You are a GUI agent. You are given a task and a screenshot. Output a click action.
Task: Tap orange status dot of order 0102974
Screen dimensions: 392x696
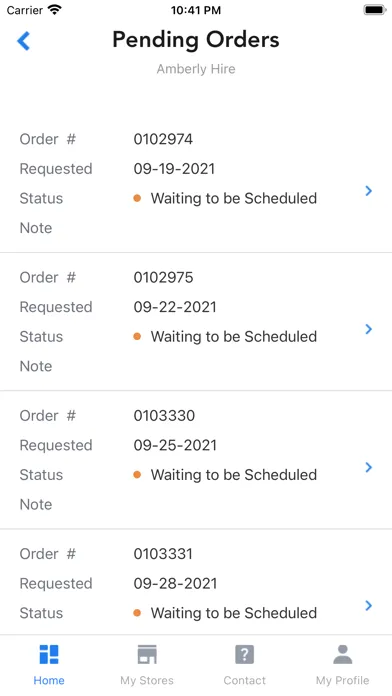[137, 198]
